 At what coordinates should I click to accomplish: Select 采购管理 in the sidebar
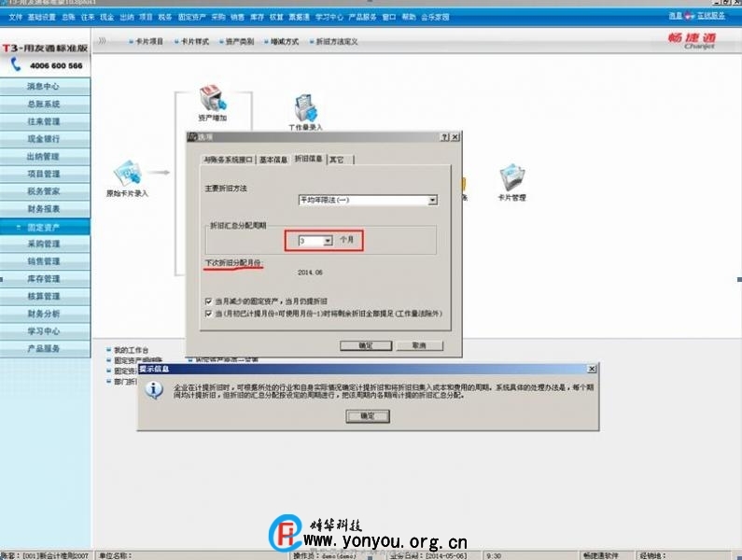coord(45,244)
